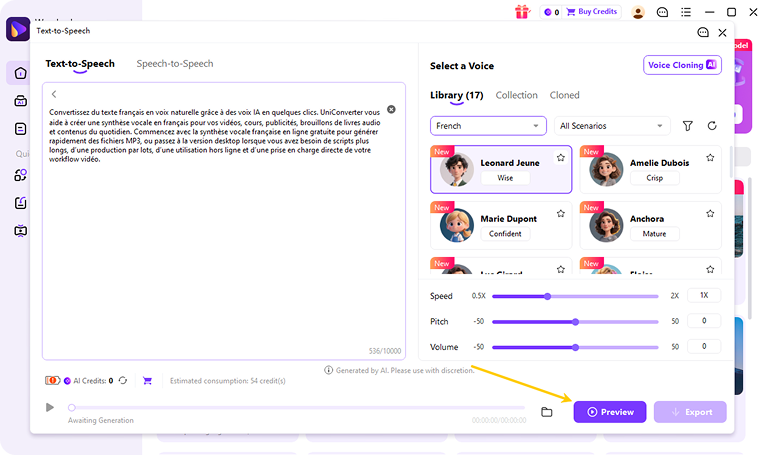This screenshot has width=765, height=455.
Task: Open Voice Cloning AI button
Action: tap(682, 65)
